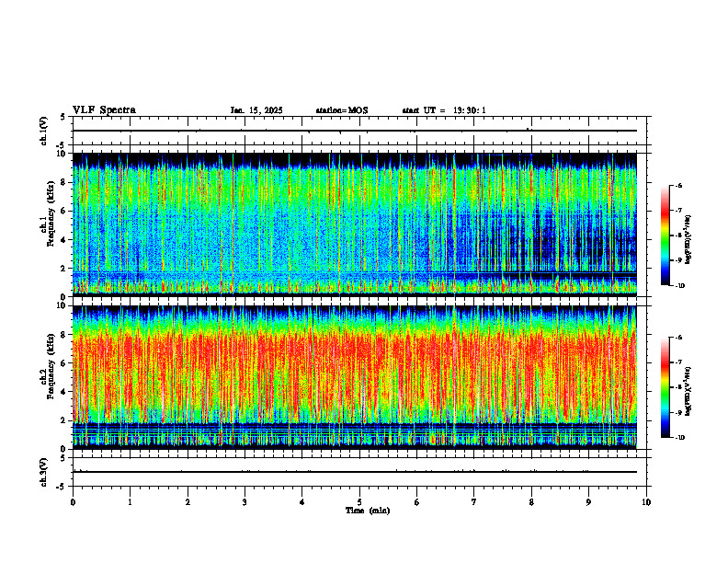The image size is (728, 563).
Task: Click the "-6" label on ch.2 color scale
Action: point(678,338)
